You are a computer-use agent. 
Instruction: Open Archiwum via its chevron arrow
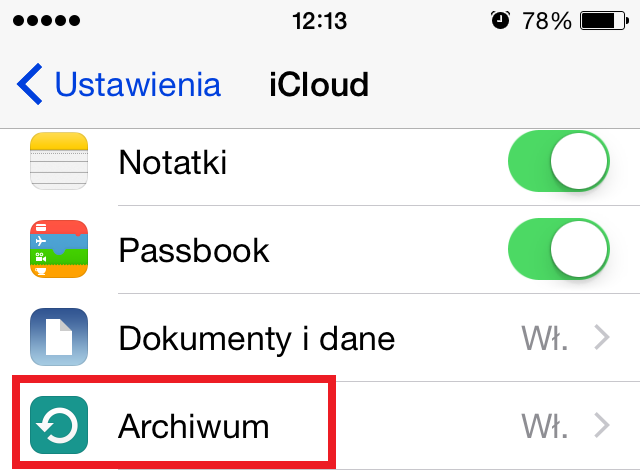click(602, 425)
